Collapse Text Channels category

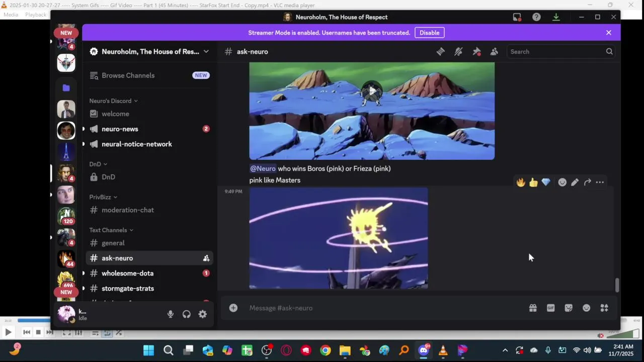click(x=111, y=230)
